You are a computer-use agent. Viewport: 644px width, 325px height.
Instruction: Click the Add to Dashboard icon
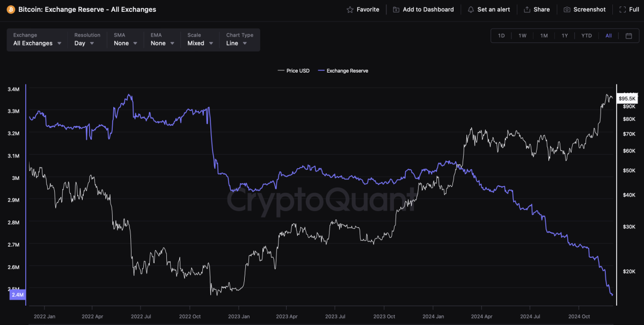(396, 10)
